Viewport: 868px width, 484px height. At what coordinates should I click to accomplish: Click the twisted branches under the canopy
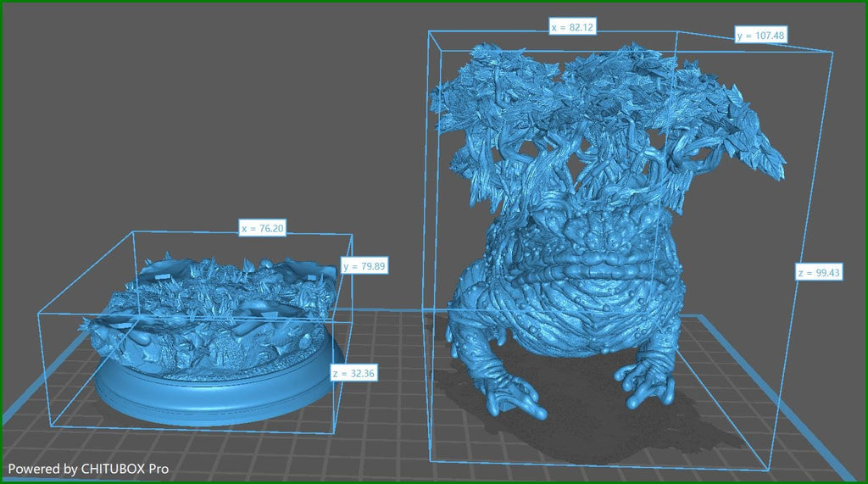[x=576, y=178]
